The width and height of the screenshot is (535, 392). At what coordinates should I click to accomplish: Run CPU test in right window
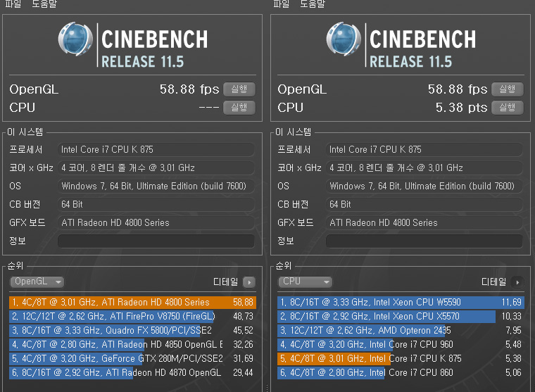(x=508, y=108)
